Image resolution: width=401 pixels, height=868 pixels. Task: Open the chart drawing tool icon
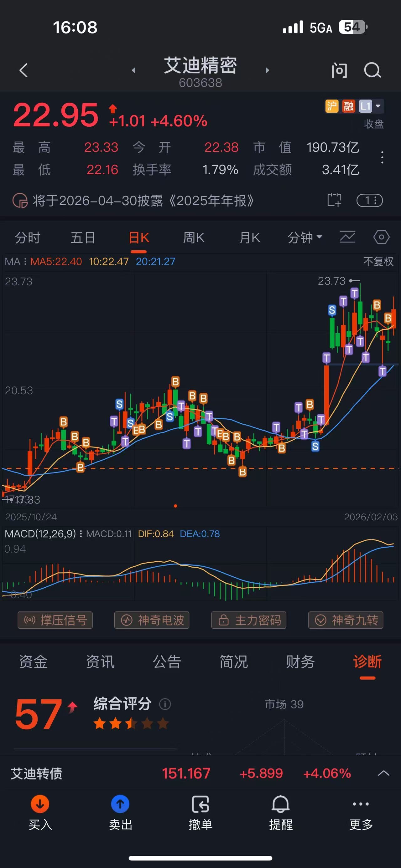[x=347, y=237]
